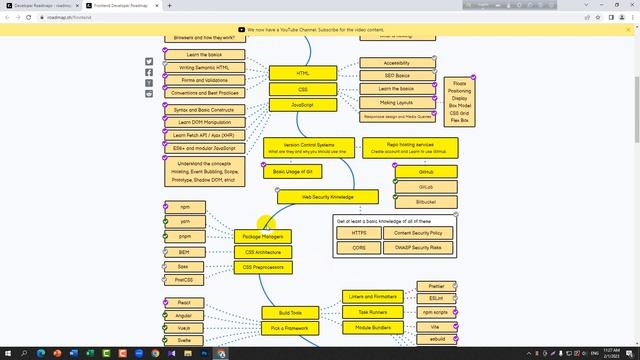Click the Basic Usage of Git node
Image resolution: width=640 pixels, height=360 pixels.
point(293,171)
